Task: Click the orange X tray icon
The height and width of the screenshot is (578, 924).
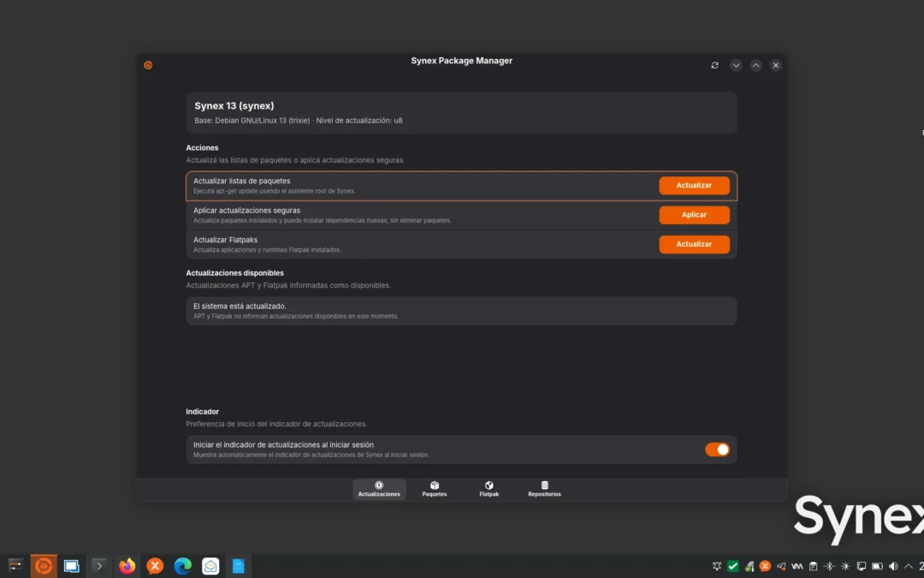Action: [765, 566]
